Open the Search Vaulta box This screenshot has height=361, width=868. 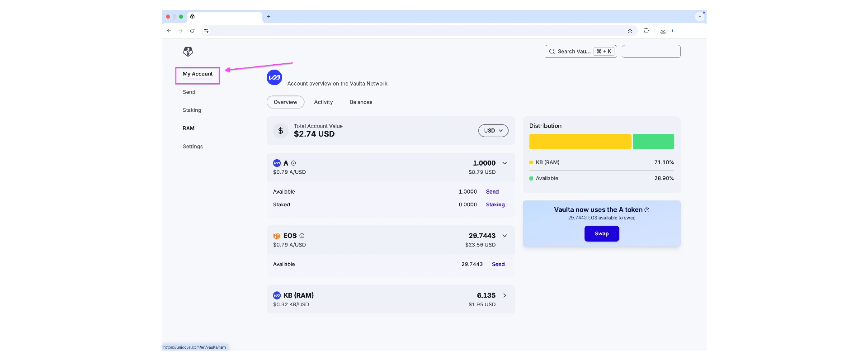click(581, 52)
